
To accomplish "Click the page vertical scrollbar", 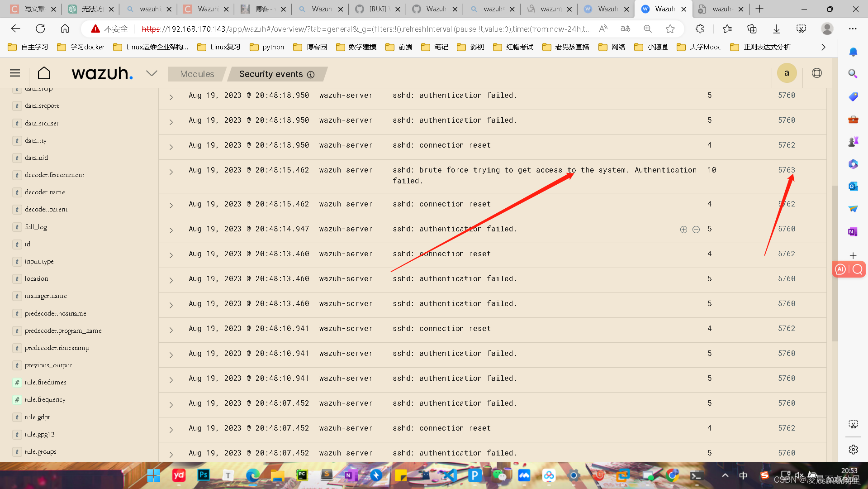I will tap(834, 263).
